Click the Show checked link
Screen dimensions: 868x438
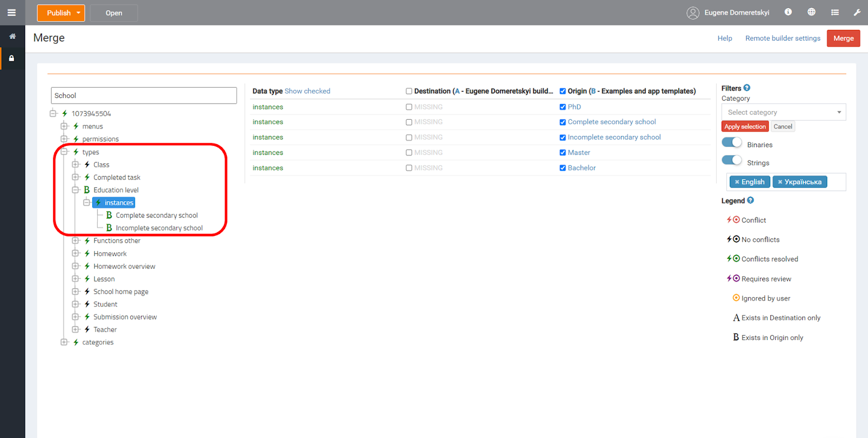[x=307, y=91]
